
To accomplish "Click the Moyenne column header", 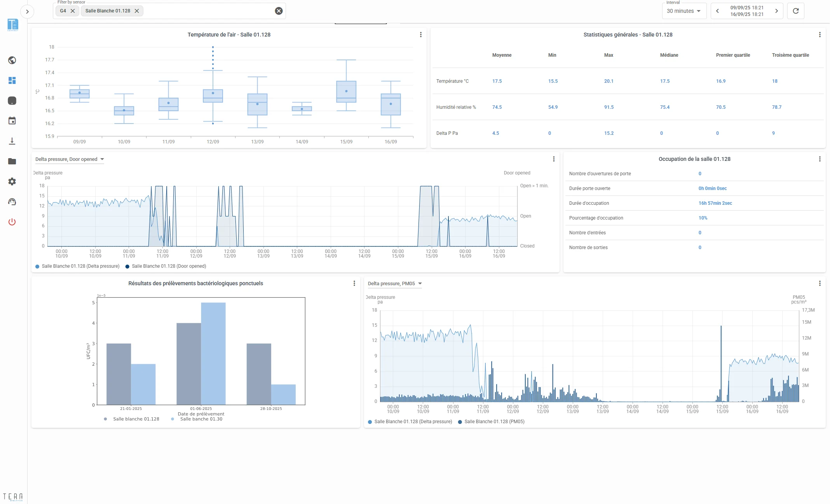I will [502, 55].
